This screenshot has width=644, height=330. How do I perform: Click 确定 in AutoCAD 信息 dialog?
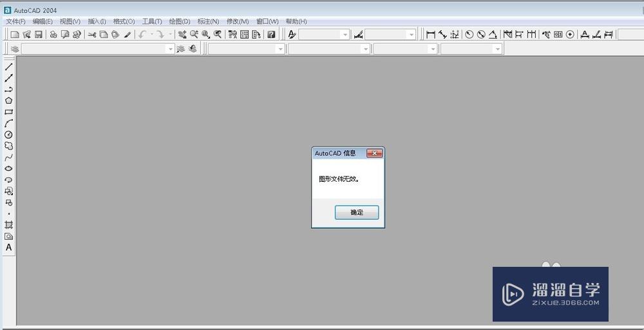[357, 213]
